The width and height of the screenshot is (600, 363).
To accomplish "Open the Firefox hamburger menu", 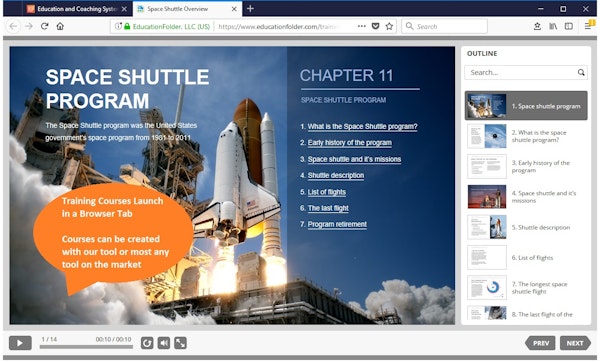I will point(588,26).
